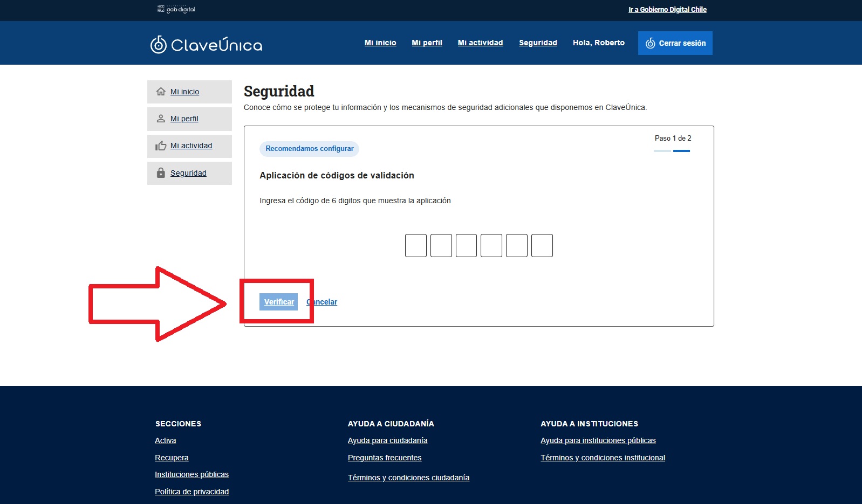Screen dimensions: 862x504
Task: Click the gob digital logo
Action: [x=176, y=9]
